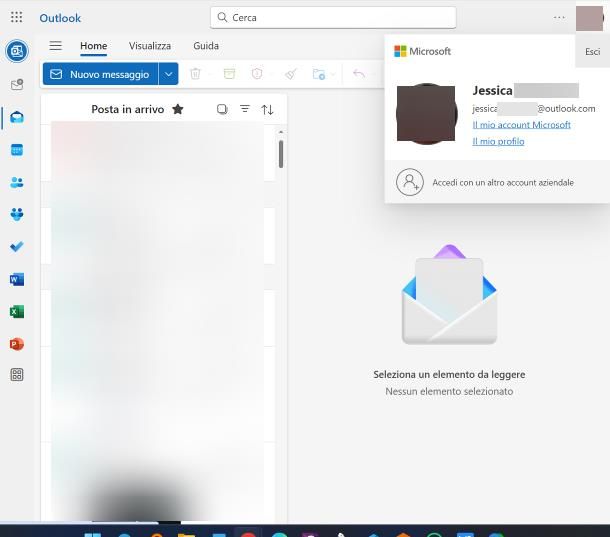
Task: Click the move to folder icon
Action: 319,74
